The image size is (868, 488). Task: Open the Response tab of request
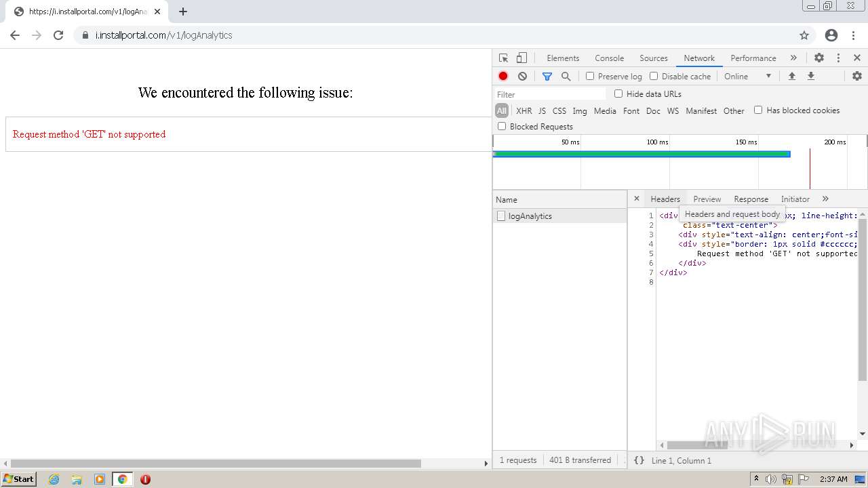(x=751, y=199)
